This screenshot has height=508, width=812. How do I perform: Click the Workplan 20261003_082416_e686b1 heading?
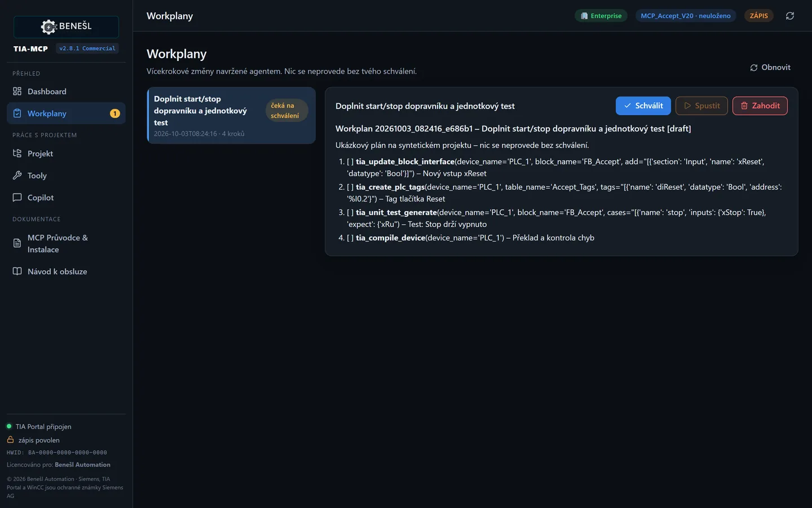point(513,129)
